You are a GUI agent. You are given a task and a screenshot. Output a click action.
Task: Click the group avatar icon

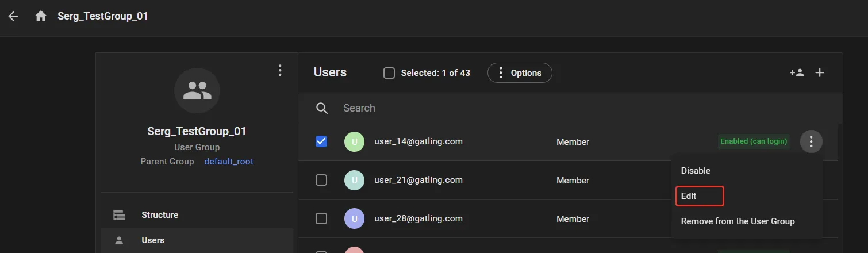(x=197, y=90)
